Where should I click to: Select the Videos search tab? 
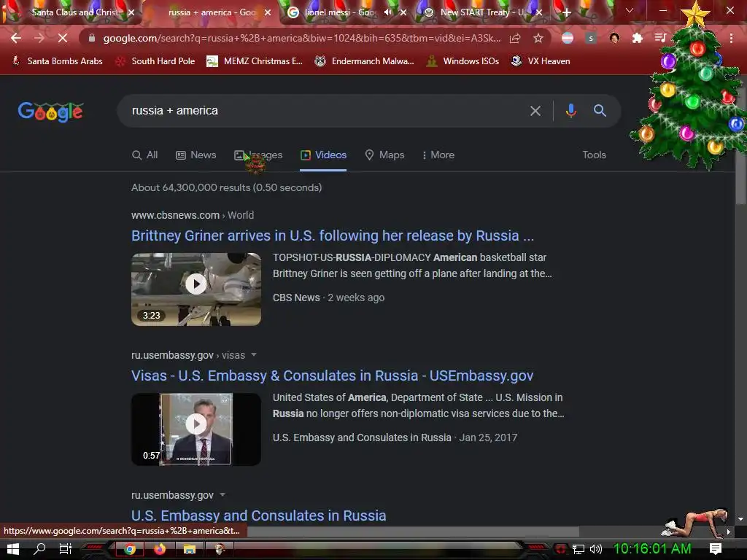tap(323, 155)
